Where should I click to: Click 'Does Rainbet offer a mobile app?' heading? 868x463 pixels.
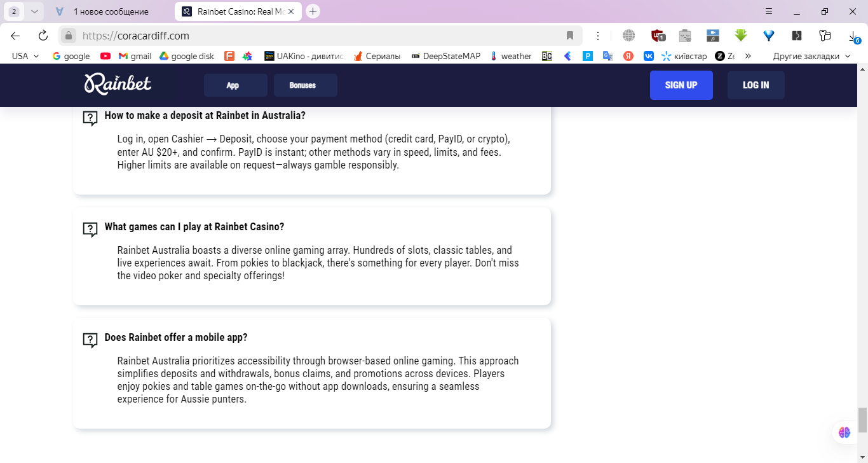(x=176, y=337)
